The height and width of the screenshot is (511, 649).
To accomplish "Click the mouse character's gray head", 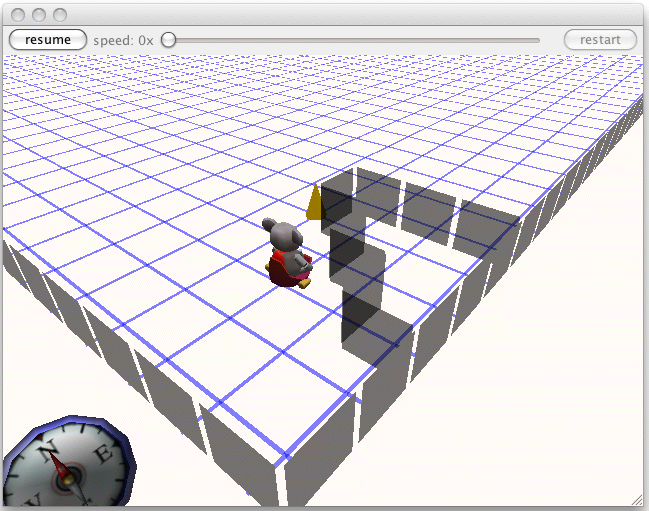I will coord(283,234).
